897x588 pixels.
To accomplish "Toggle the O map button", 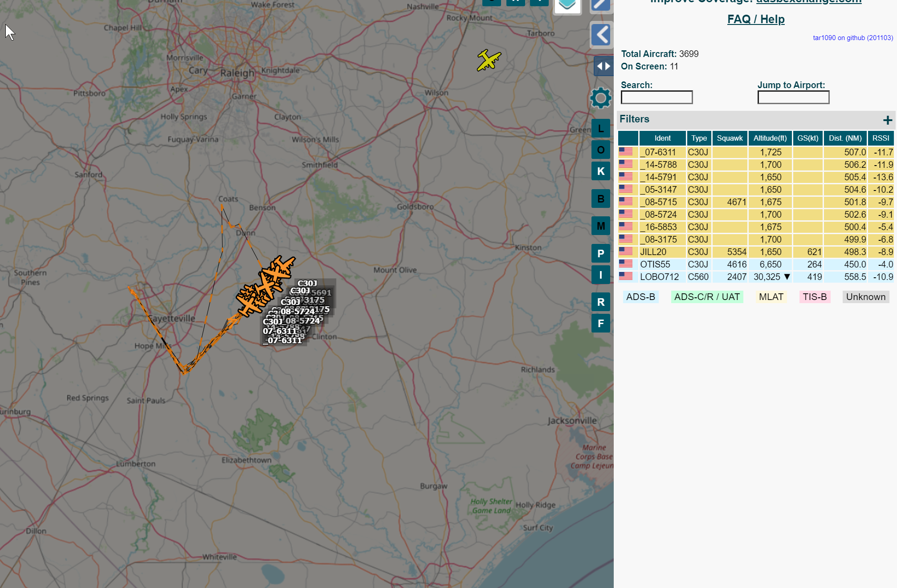I will click(x=601, y=150).
